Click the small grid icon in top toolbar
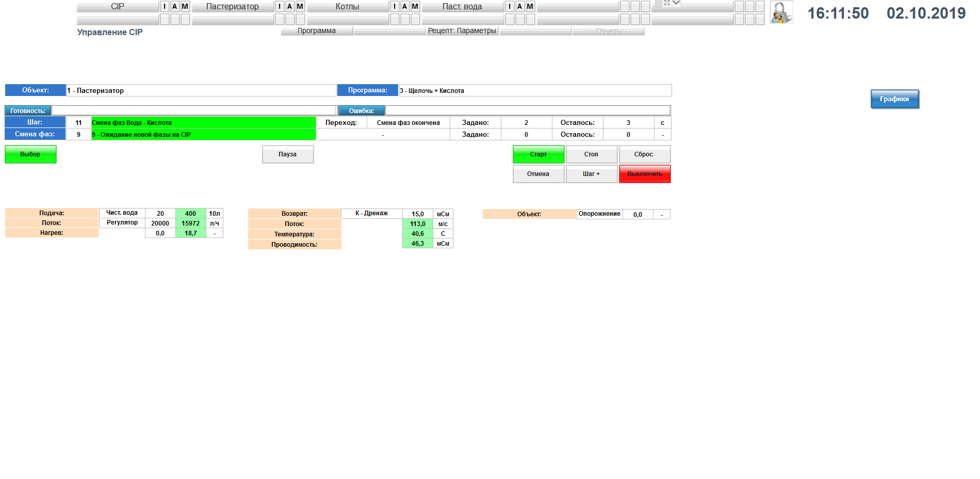Viewport: 980px width, 479px height. click(659, 3)
